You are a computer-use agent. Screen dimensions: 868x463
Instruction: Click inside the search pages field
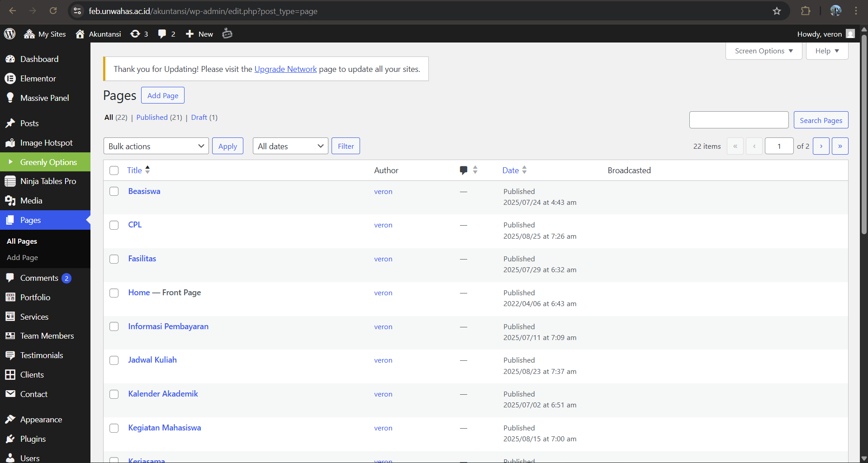[x=739, y=119]
